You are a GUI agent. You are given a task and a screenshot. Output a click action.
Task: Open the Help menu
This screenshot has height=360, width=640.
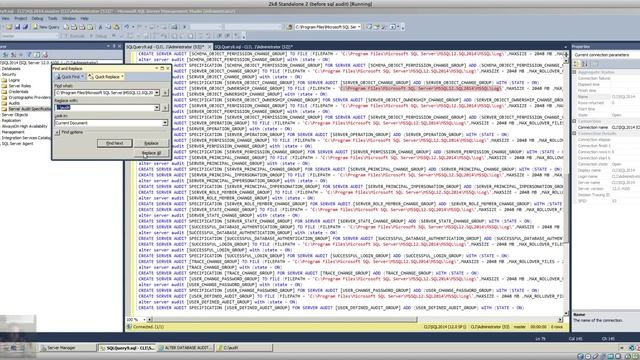[84, 18]
